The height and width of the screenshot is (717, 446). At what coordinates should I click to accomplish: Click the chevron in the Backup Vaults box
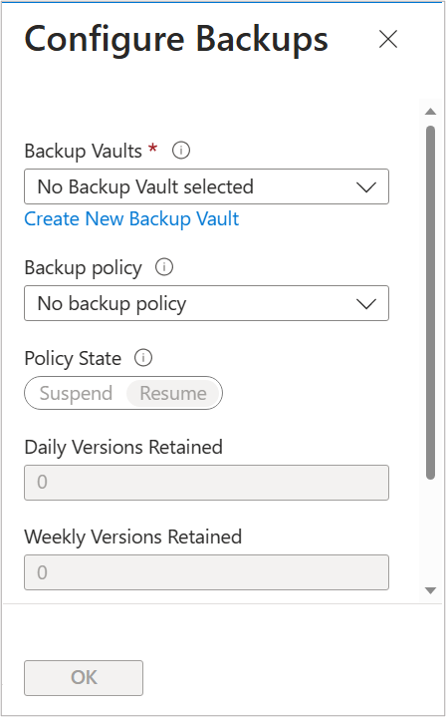(366, 187)
